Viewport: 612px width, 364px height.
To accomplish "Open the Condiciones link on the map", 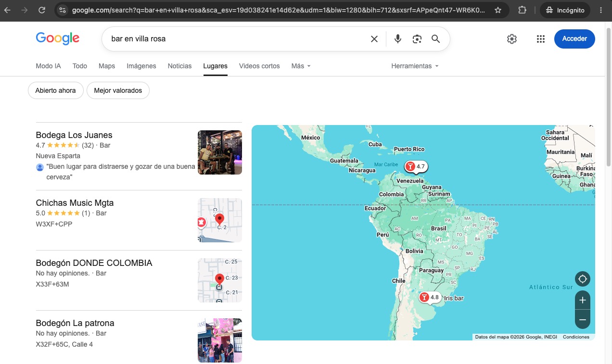I will coord(576,337).
